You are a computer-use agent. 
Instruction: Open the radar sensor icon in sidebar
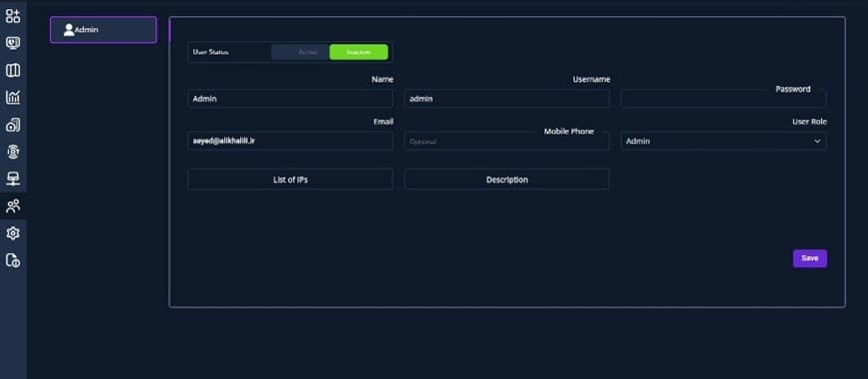click(x=13, y=152)
